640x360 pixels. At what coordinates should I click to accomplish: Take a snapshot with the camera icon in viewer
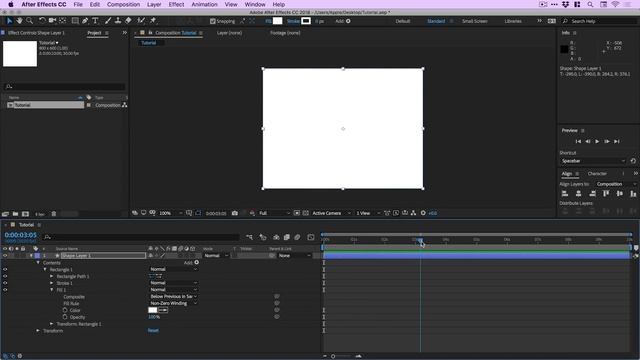235,213
